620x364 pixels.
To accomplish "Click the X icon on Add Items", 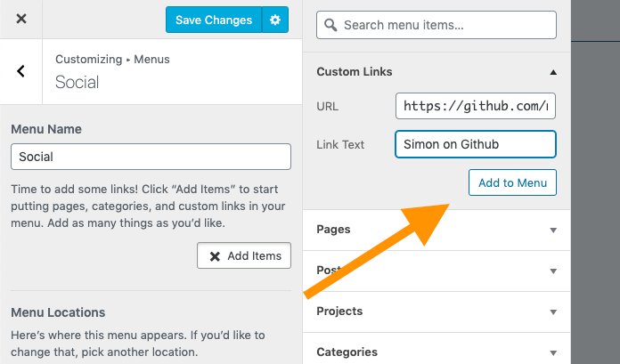I will click(215, 256).
